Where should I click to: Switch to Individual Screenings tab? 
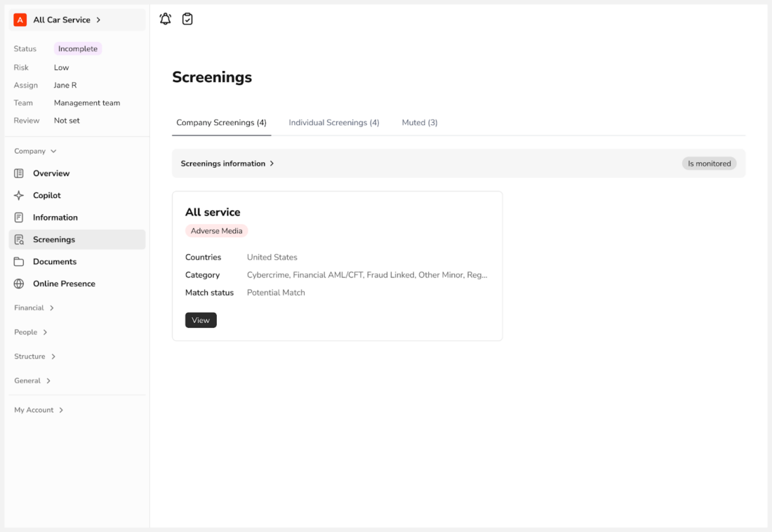[334, 123]
